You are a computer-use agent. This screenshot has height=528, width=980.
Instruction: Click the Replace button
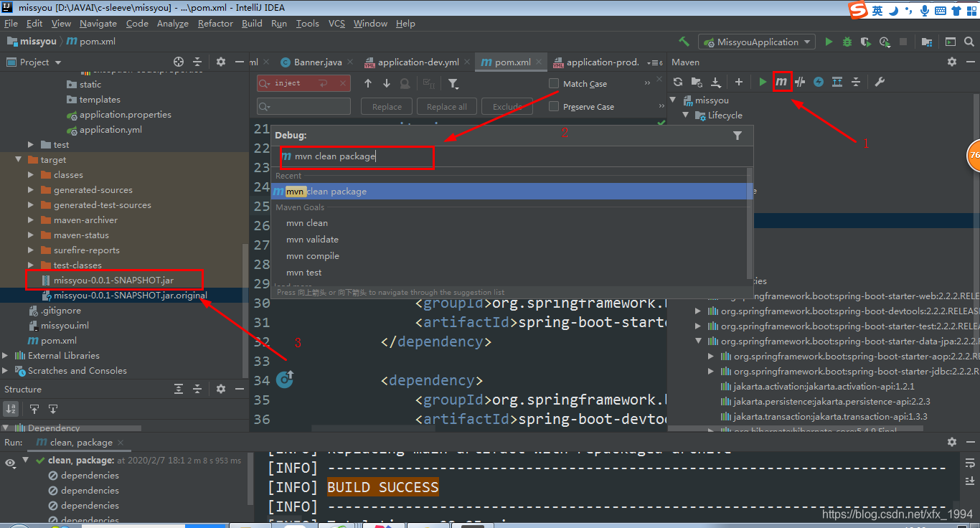387,106
